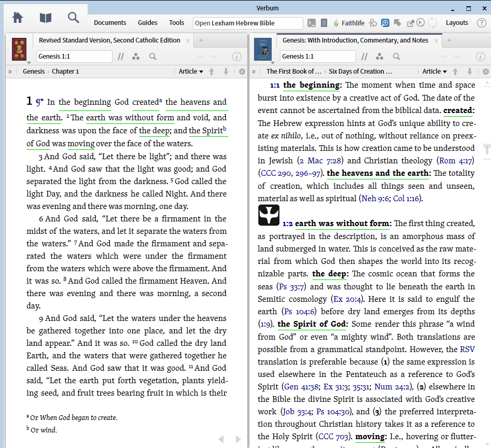Open the Article dropdown in commentary panel

pyautogui.click(x=434, y=72)
